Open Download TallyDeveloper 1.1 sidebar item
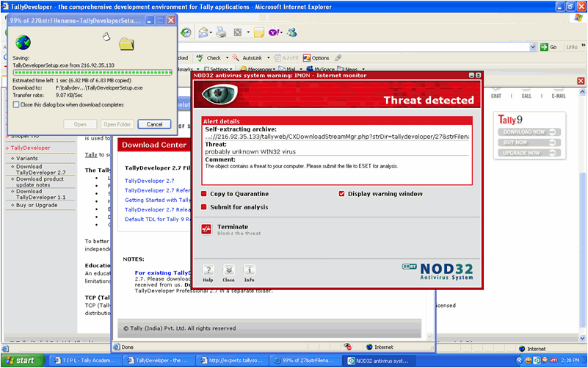Screen dimensions: 588x368 [x=41, y=194]
